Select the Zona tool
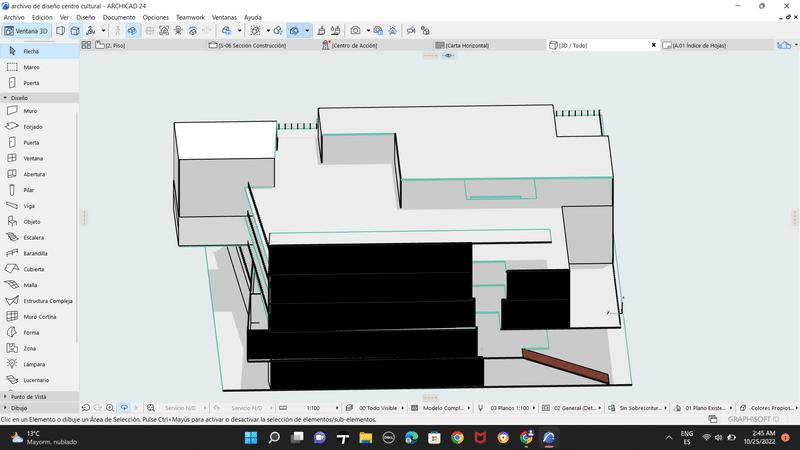Image resolution: width=800 pixels, height=450 pixels. tap(30, 348)
